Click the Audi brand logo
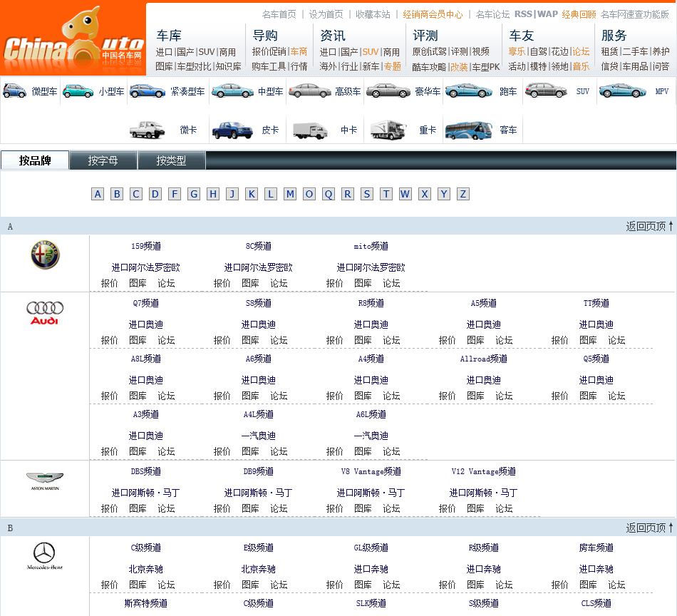This screenshot has width=677, height=616. tap(45, 313)
